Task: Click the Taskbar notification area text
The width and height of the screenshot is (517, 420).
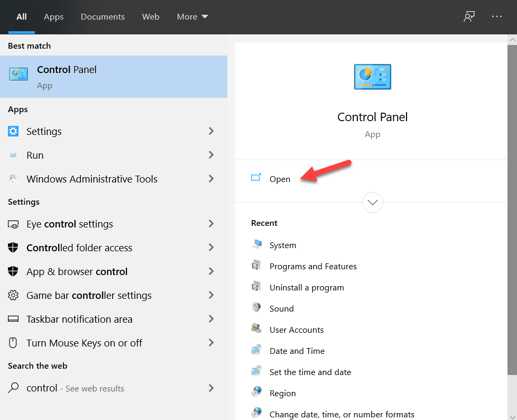Action: click(x=79, y=319)
